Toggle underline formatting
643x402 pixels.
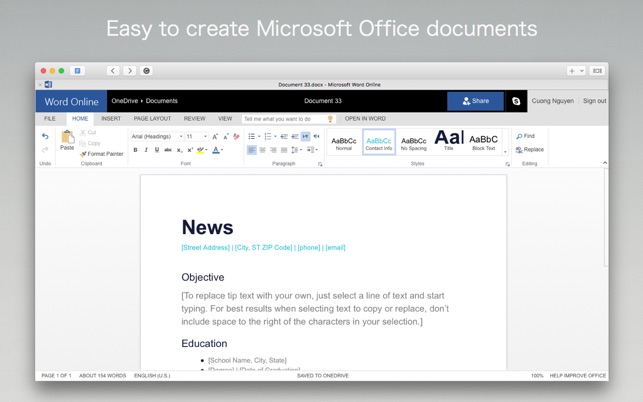coord(157,150)
